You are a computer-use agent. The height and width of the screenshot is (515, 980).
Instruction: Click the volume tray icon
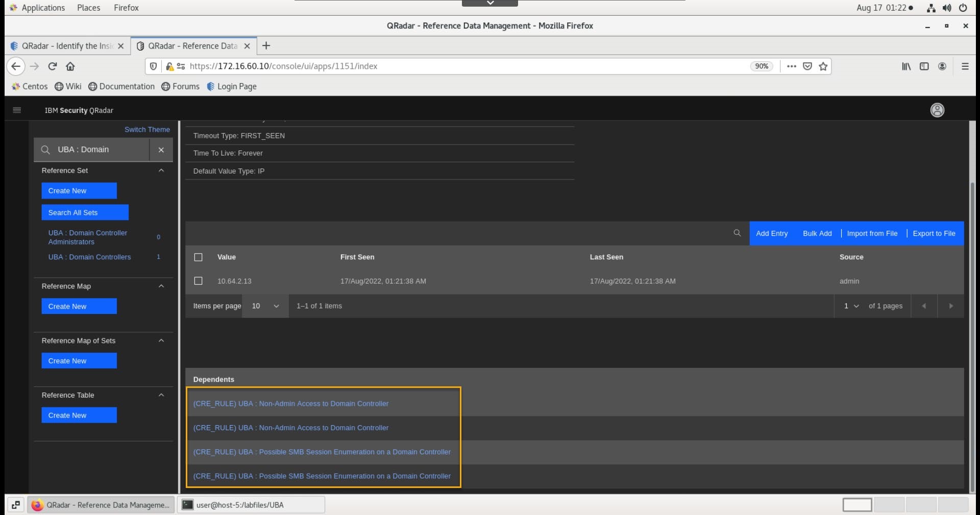tap(947, 8)
